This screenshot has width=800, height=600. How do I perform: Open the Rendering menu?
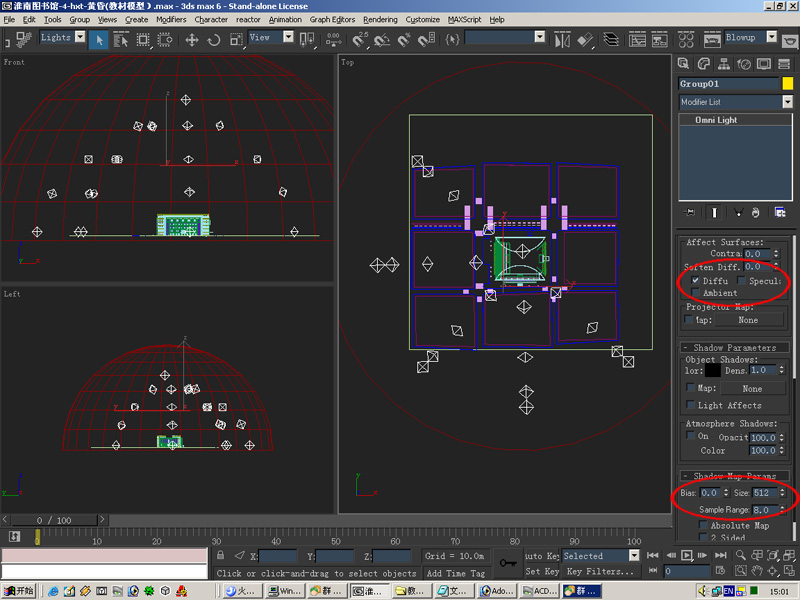[x=380, y=19]
